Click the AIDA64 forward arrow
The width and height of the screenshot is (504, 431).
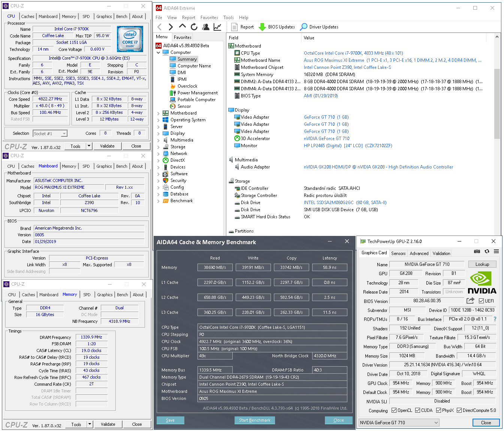click(171, 27)
